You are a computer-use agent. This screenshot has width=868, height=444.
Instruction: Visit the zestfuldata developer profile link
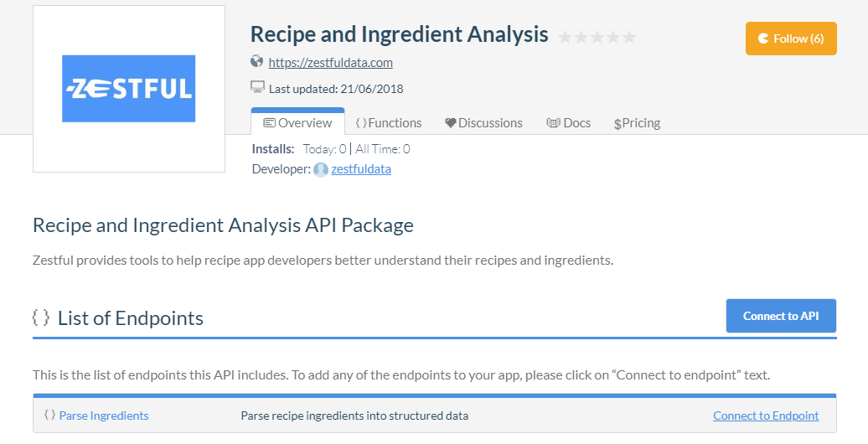pos(361,169)
